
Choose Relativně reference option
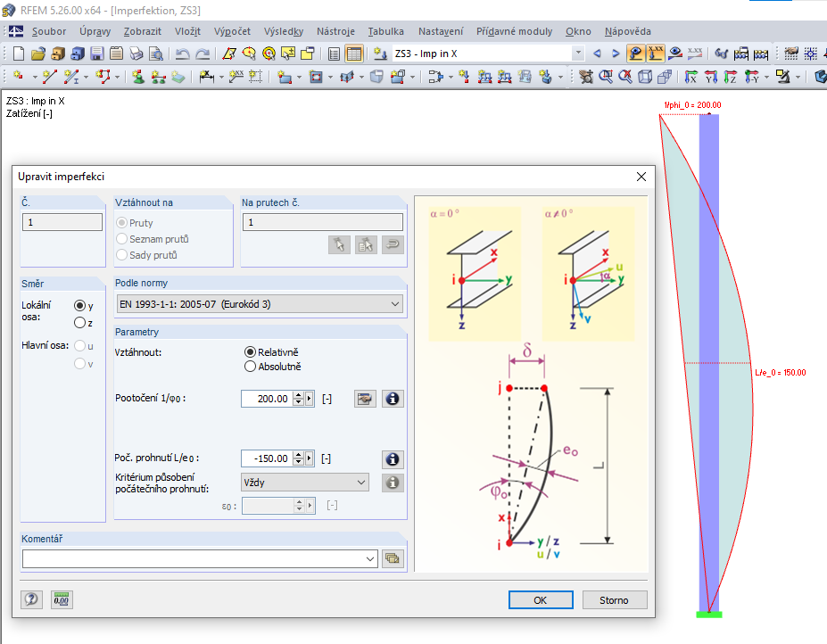click(250, 351)
